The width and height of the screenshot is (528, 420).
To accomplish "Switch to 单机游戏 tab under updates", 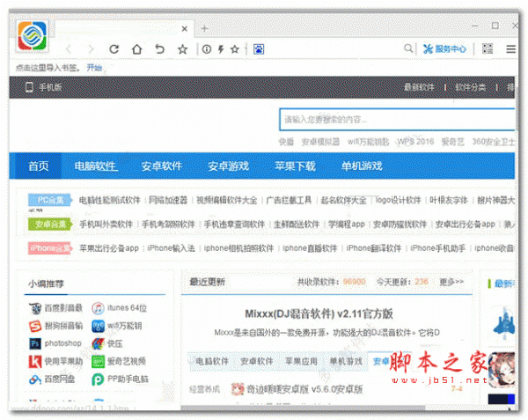I will click(x=346, y=362).
